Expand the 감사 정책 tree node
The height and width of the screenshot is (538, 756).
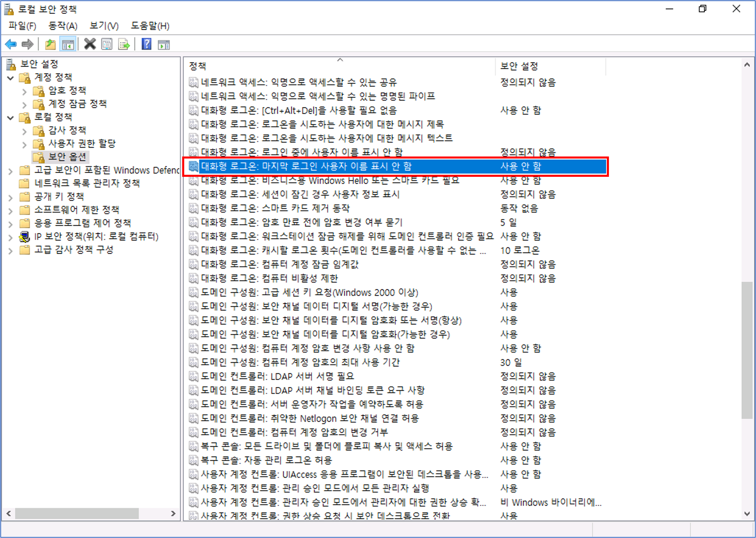(x=24, y=132)
